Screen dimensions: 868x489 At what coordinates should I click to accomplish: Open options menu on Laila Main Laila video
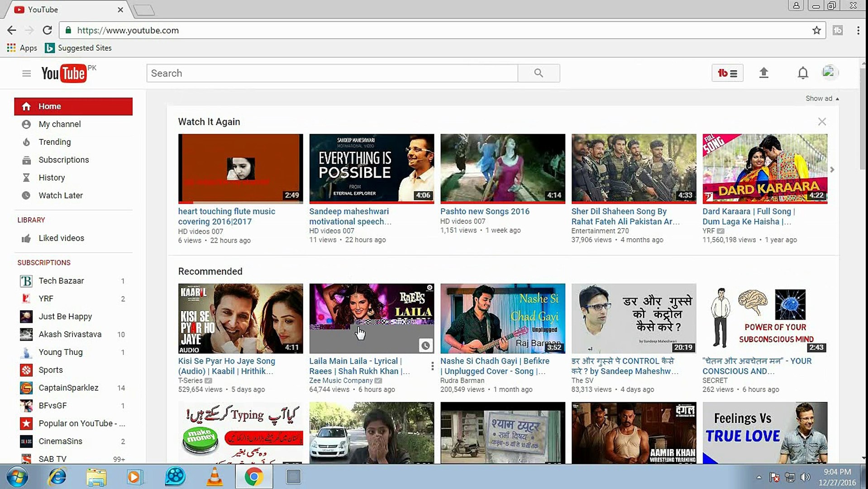[x=432, y=366]
